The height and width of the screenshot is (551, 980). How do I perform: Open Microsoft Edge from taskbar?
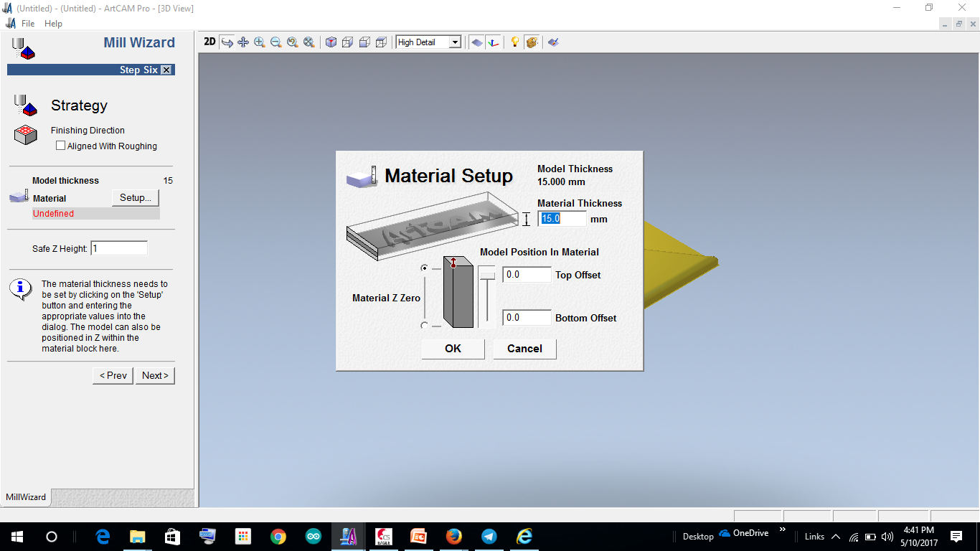(x=103, y=537)
